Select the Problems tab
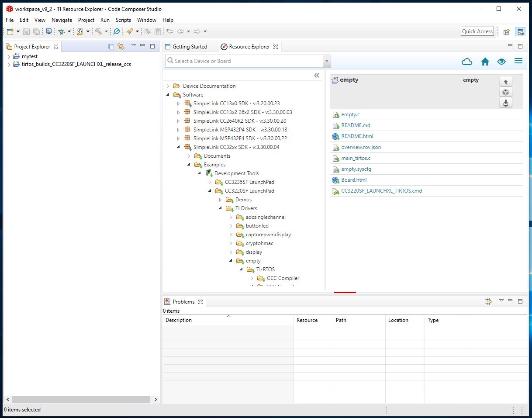 [183, 302]
